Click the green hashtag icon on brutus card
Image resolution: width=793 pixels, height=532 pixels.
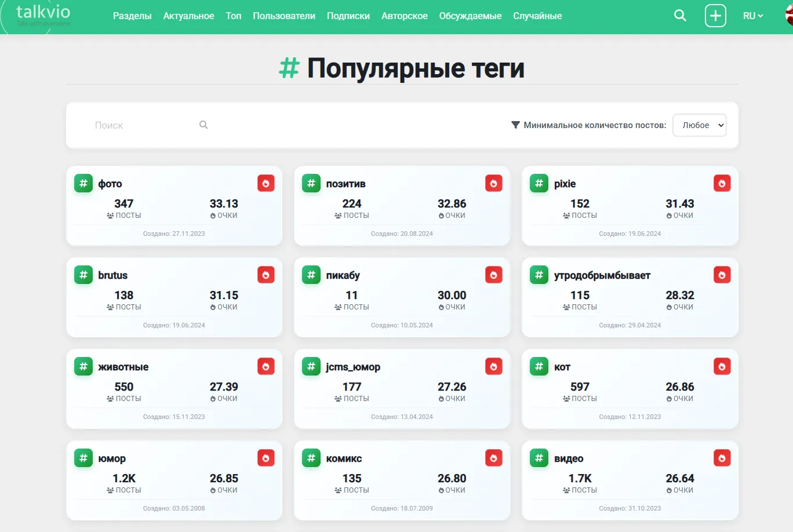83,275
